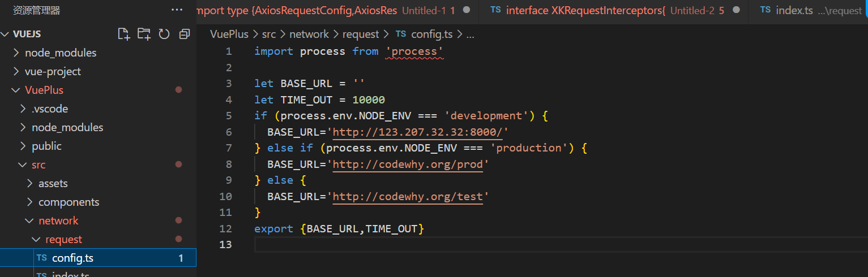
Task: Click the TS icon beside config.ts in breadcrumb
Action: click(401, 34)
